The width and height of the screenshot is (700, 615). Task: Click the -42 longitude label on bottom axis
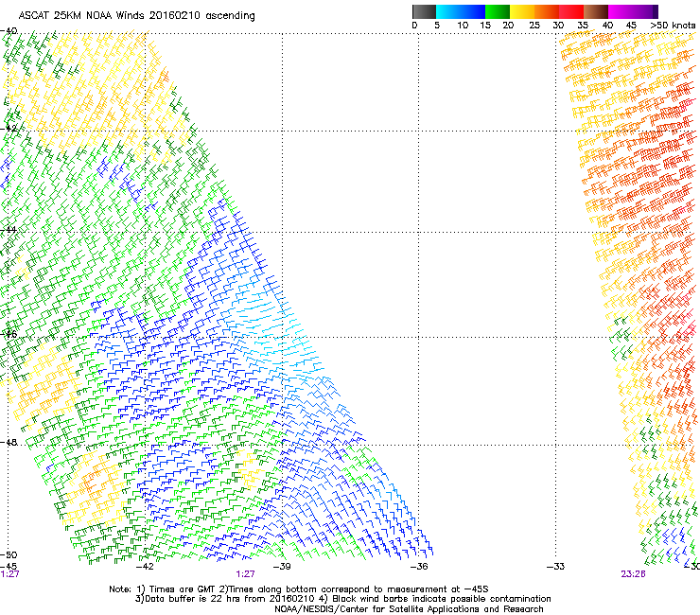pos(145,567)
